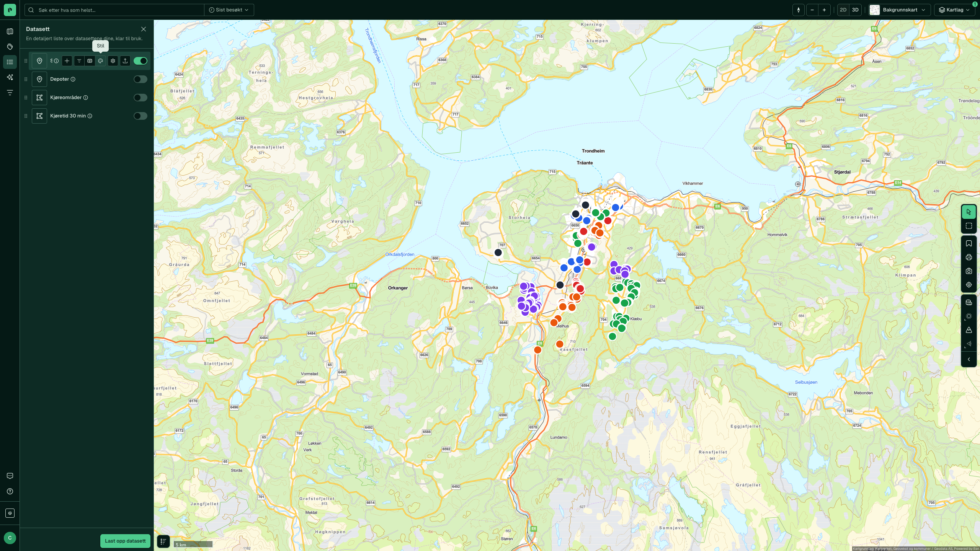Open the Sist besøkt dropdown
Screen dimensions: 980x551
point(229,10)
